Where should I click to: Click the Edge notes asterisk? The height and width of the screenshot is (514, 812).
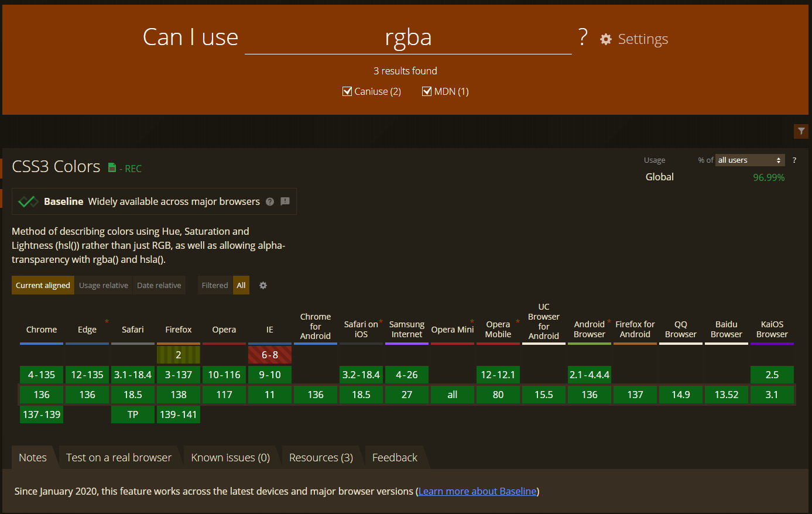click(107, 321)
